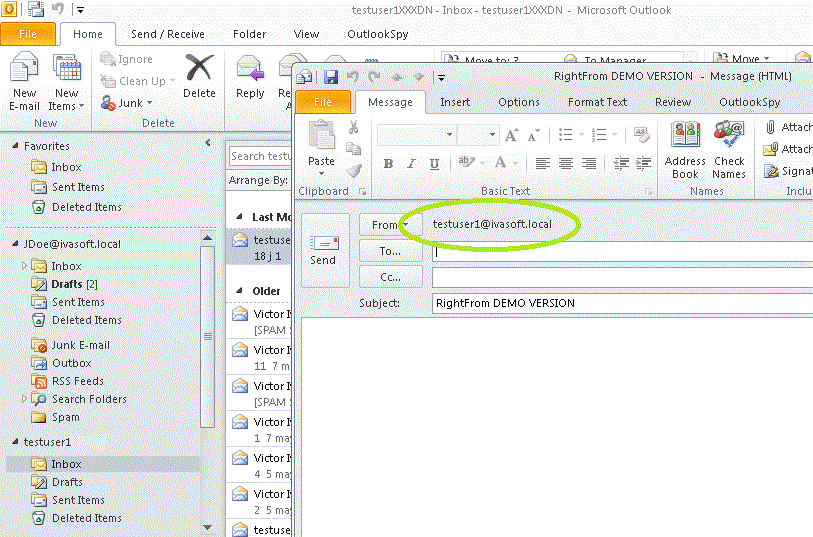The image size is (813, 537).
Task: Click the Check Names icon
Action: pyautogui.click(x=728, y=135)
